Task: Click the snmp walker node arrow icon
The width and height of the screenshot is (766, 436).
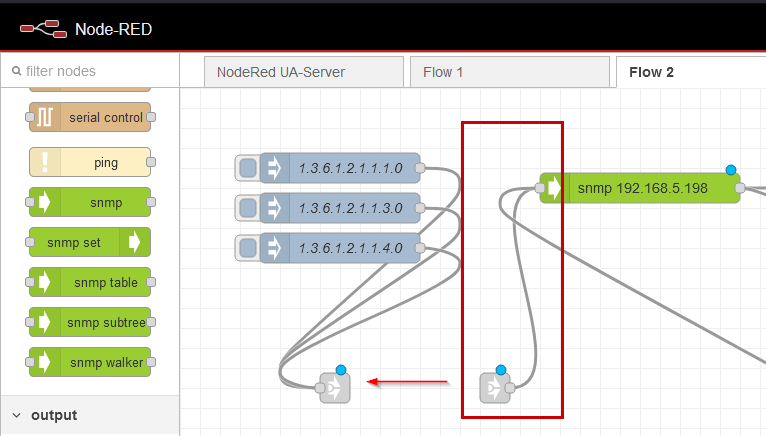Action: coord(45,363)
